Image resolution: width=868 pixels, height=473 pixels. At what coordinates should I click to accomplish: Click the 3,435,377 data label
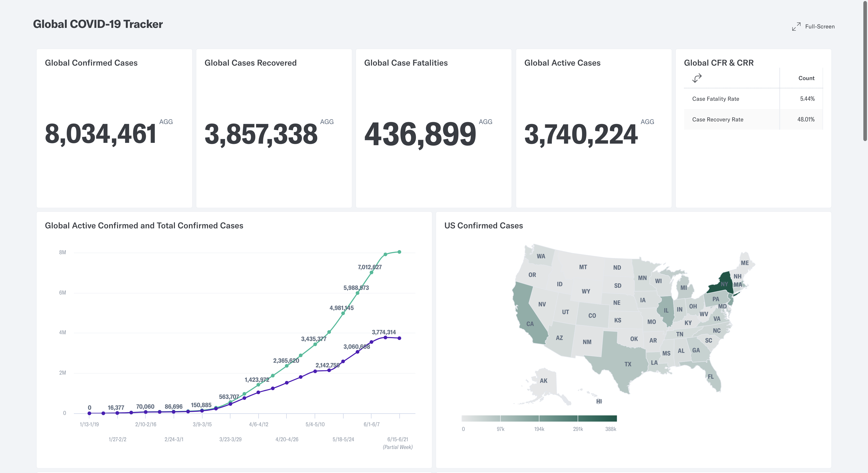point(314,339)
